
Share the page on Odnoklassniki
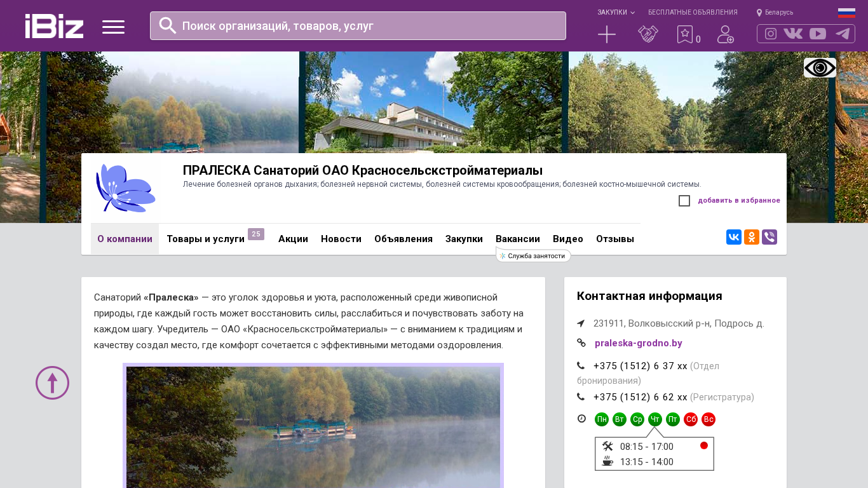752,237
